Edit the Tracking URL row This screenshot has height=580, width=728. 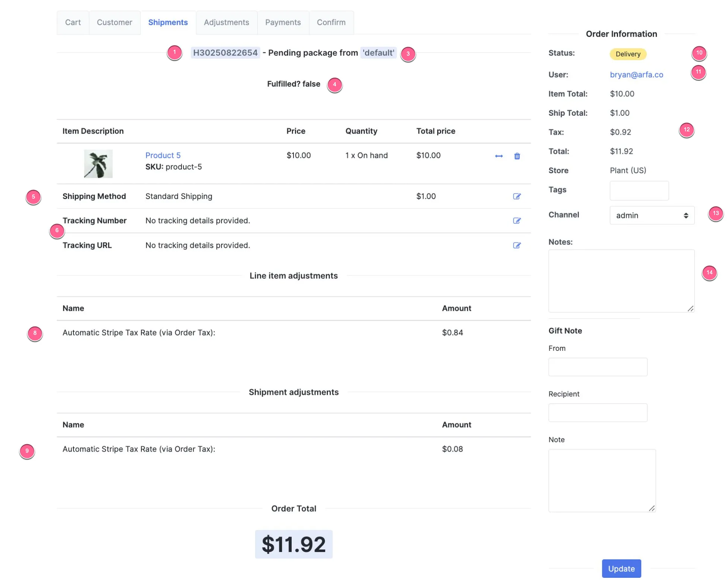point(517,245)
